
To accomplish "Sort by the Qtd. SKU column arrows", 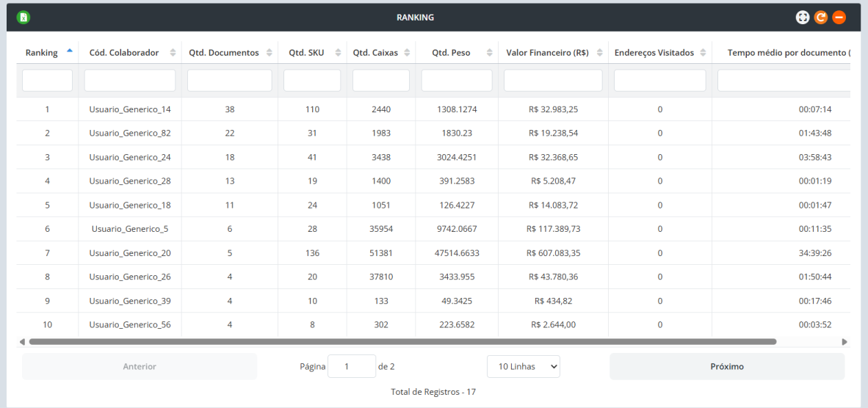I will [338, 53].
